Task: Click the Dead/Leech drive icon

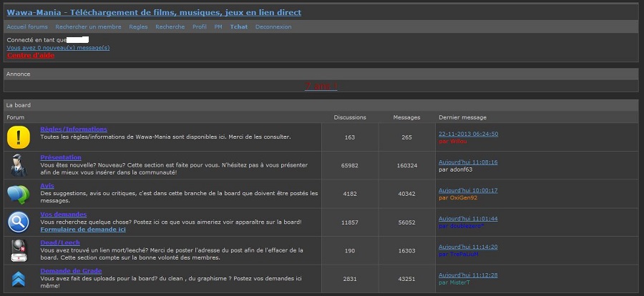Action: tap(19, 250)
